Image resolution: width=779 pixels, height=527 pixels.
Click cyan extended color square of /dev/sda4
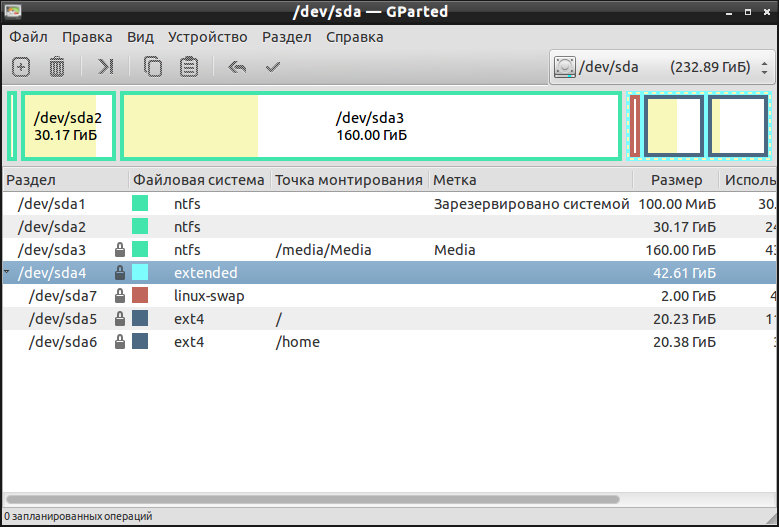[140, 272]
